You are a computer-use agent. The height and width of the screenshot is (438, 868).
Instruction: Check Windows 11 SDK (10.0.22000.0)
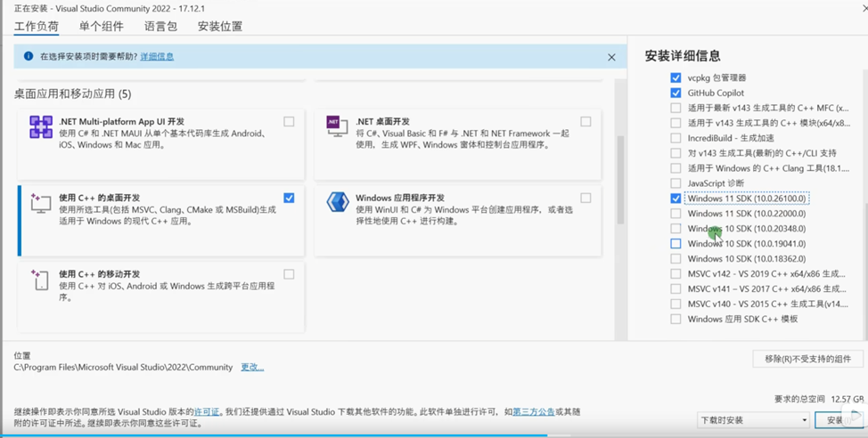pyautogui.click(x=676, y=214)
